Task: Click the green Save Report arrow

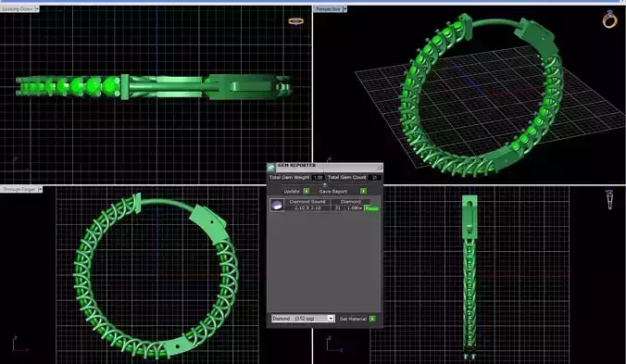Action: click(363, 191)
